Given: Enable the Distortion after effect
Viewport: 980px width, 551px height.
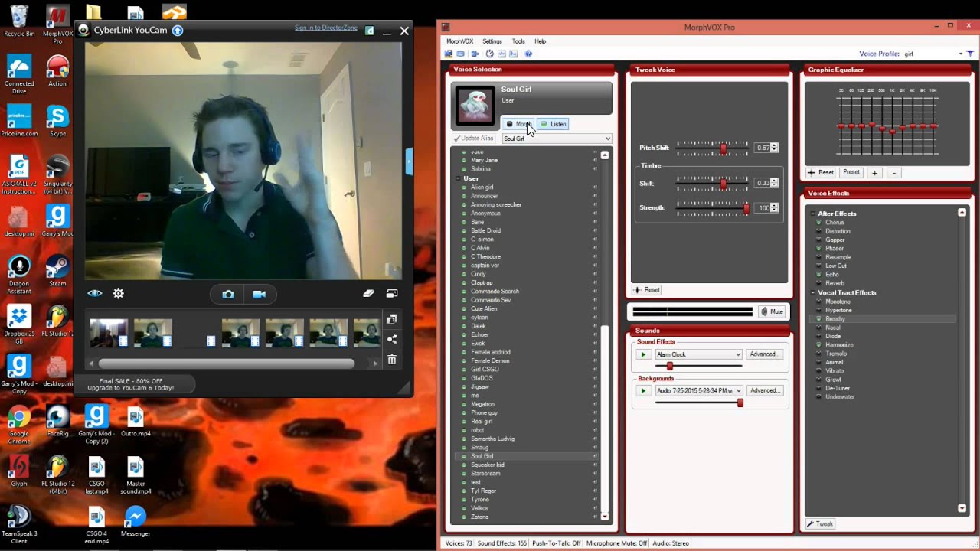Looking at the screenshot, I should [837, 231].
